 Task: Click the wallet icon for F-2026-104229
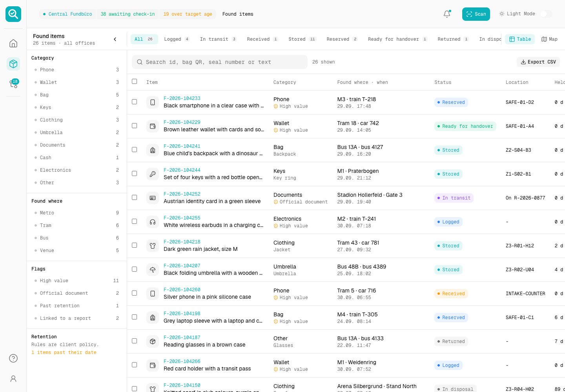point(153,126)
